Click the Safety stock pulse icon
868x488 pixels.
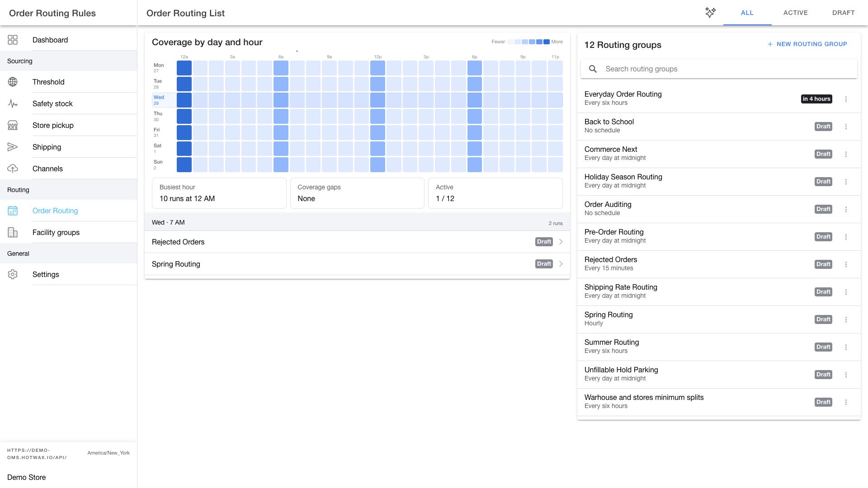tap(13, 103)
